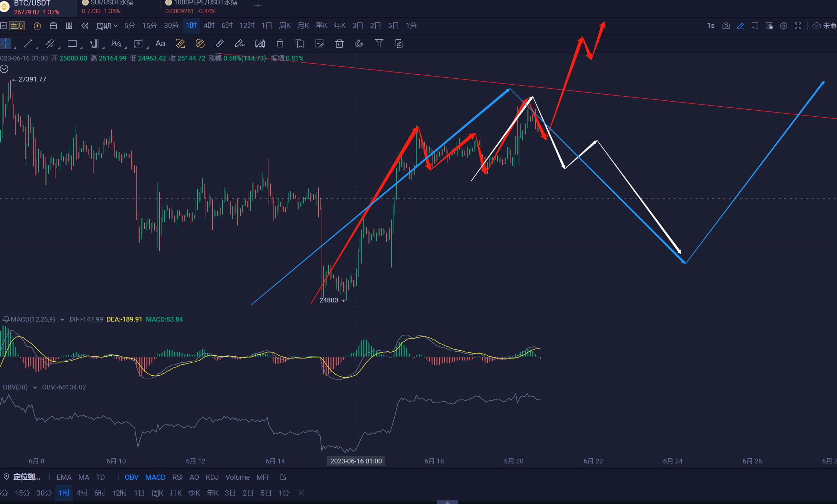
Task: Open OBV(30) indicator dropdown arrow
Action: (35, 387)
